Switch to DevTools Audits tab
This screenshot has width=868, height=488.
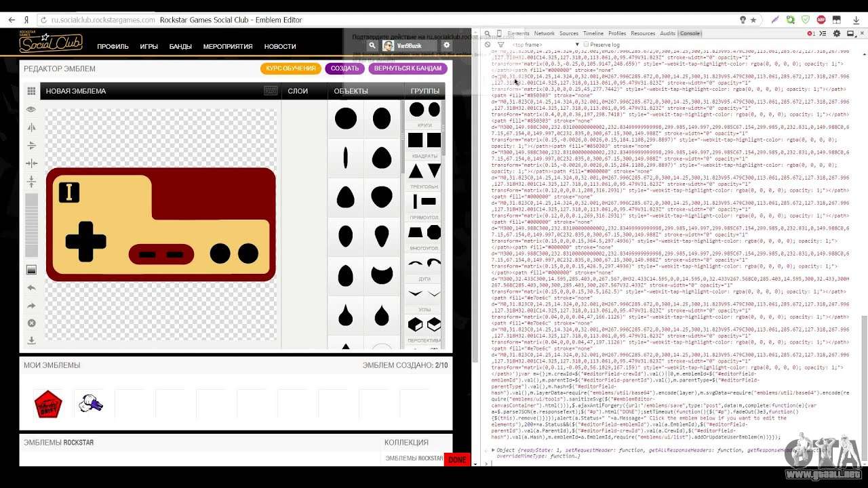click(668, 33)
